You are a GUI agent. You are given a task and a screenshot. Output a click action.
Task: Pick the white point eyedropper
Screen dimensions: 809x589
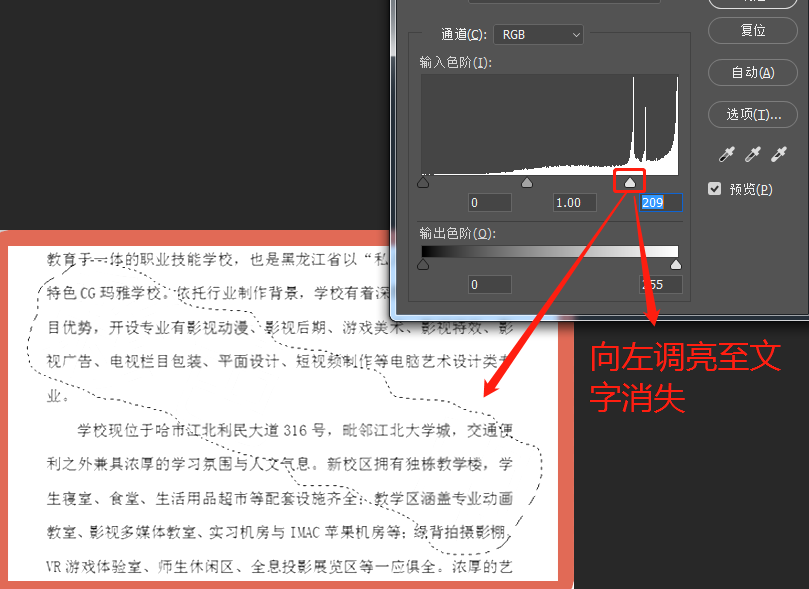coord(778,154)
